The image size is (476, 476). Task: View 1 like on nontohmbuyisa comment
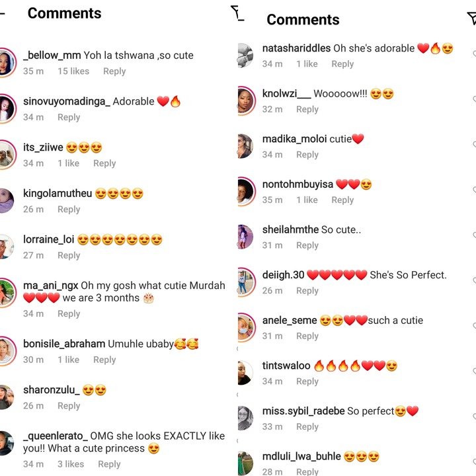click(307, 200)
